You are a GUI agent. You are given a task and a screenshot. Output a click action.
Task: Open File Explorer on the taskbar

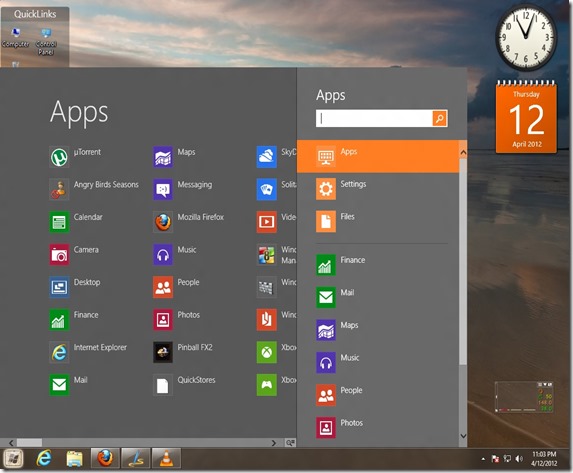click(75, 458)
